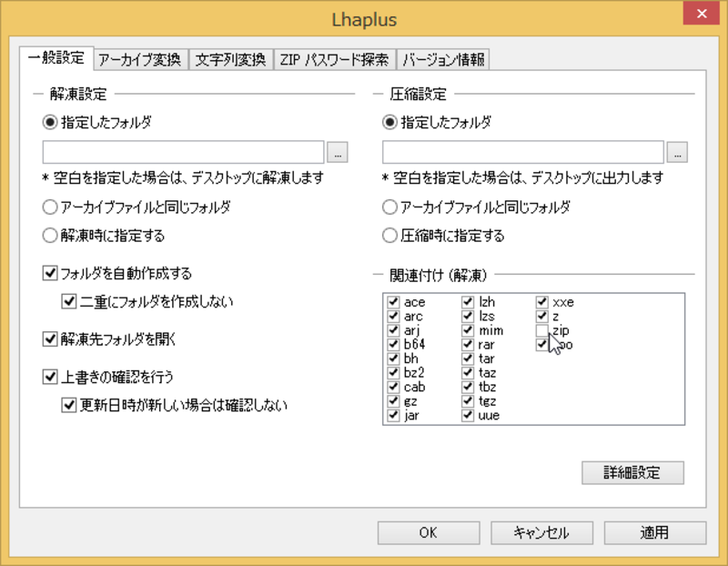Uncheck the xxe file association
The height and width of the screenshot is (566, 728).
[541, 302]
